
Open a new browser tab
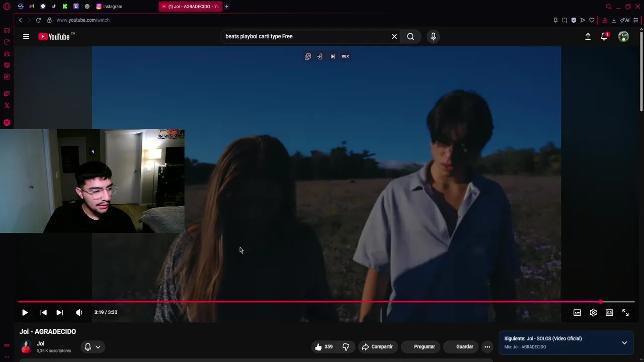coord(226,7)
